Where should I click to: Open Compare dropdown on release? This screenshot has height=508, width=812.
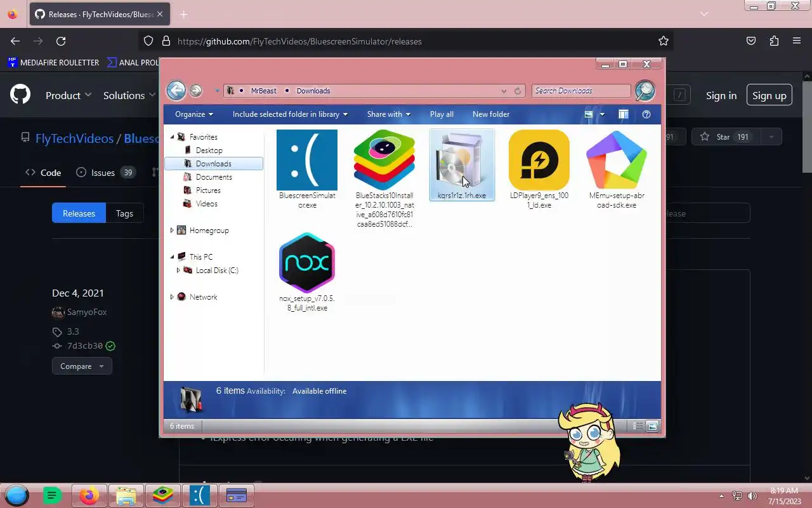point(82,366)
